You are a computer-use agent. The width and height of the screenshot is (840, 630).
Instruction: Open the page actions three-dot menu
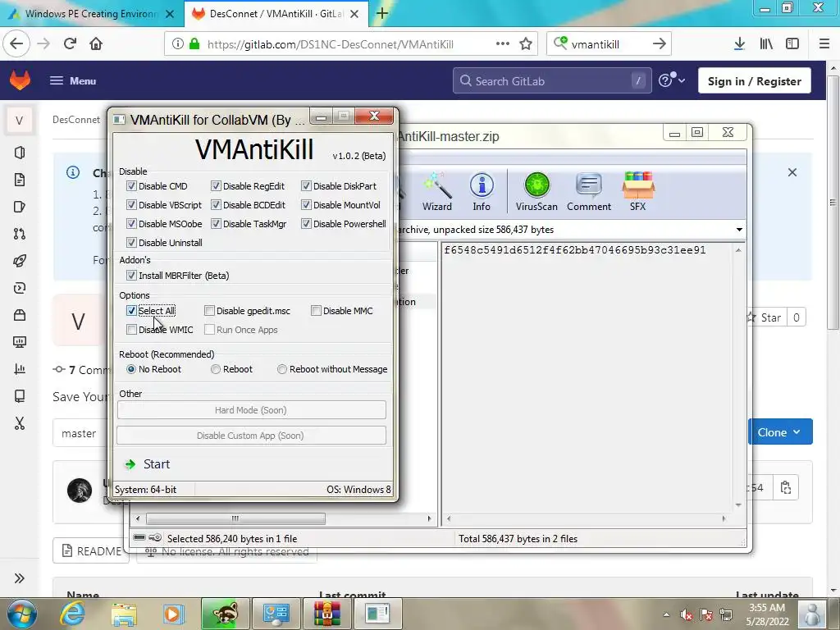[503, 43]
